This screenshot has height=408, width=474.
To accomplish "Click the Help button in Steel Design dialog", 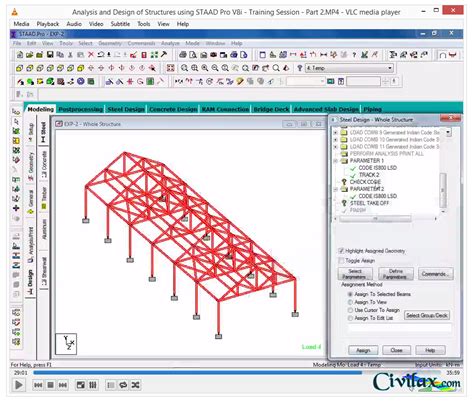I will point(430,350).
